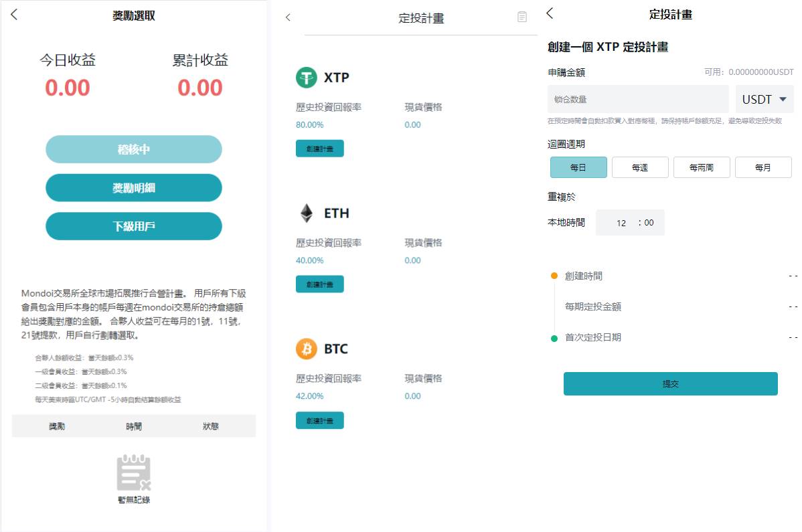Open 獎勵明細 reward details
This screenshot has height=532, width=802.
point(134,187)
